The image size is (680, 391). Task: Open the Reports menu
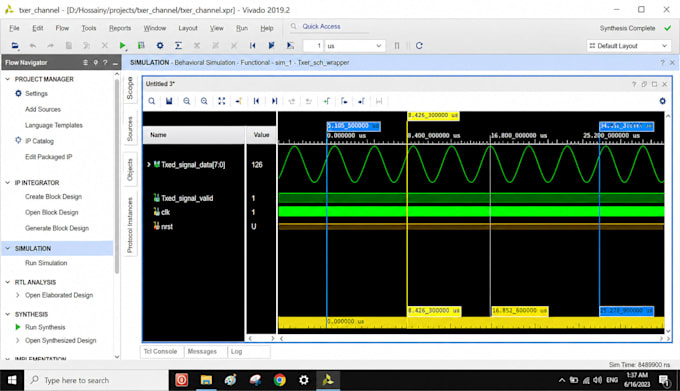120,28
